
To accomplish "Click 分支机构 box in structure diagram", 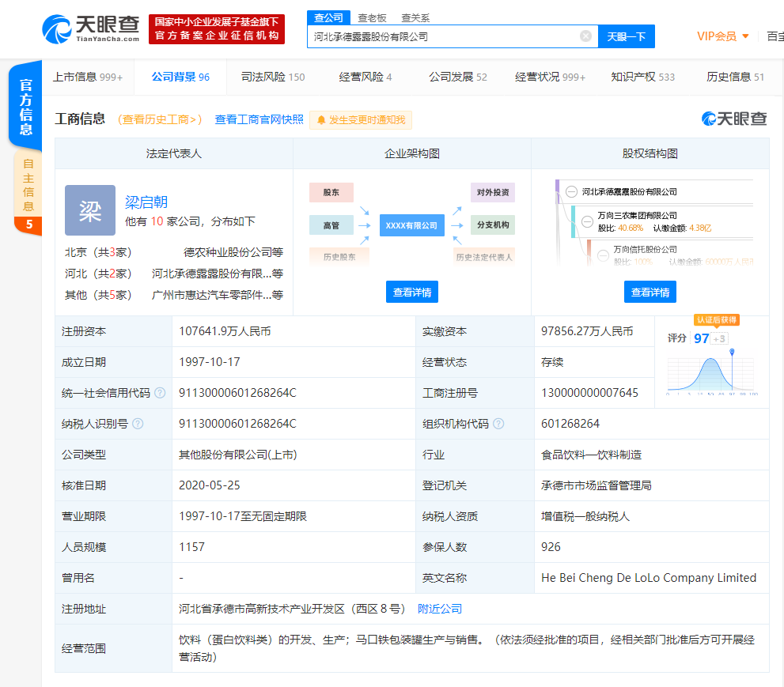I will pyautogui.click(x=493, y=225).
